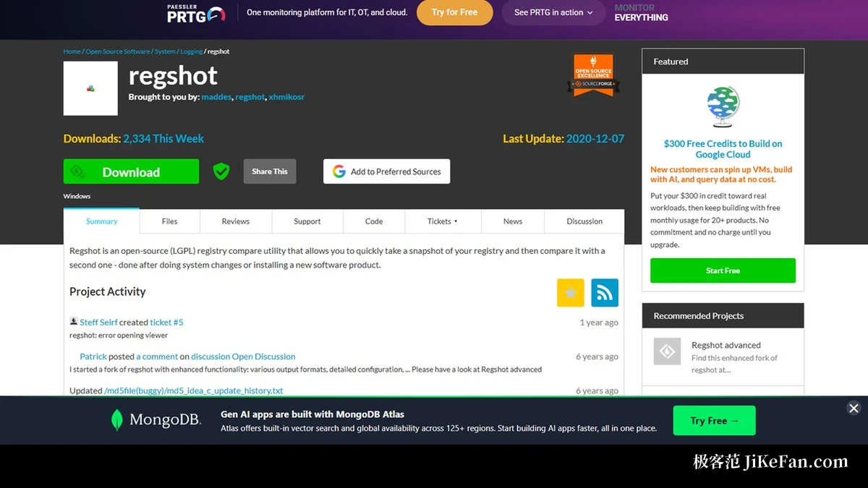Click the 'Gen AI apps are built' MongoDB headline
This screenshot has width=868, height=488.
pyautogui.click(x=312, y=414)
